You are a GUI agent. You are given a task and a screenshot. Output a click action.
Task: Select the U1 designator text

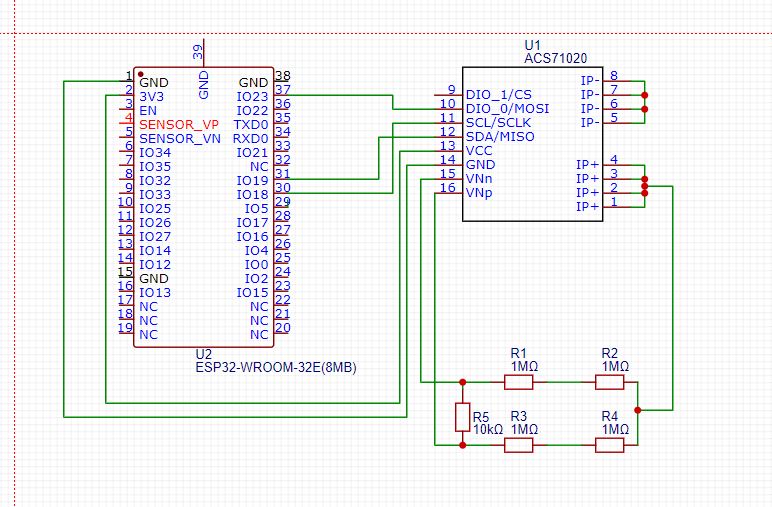tap(532, 45)
